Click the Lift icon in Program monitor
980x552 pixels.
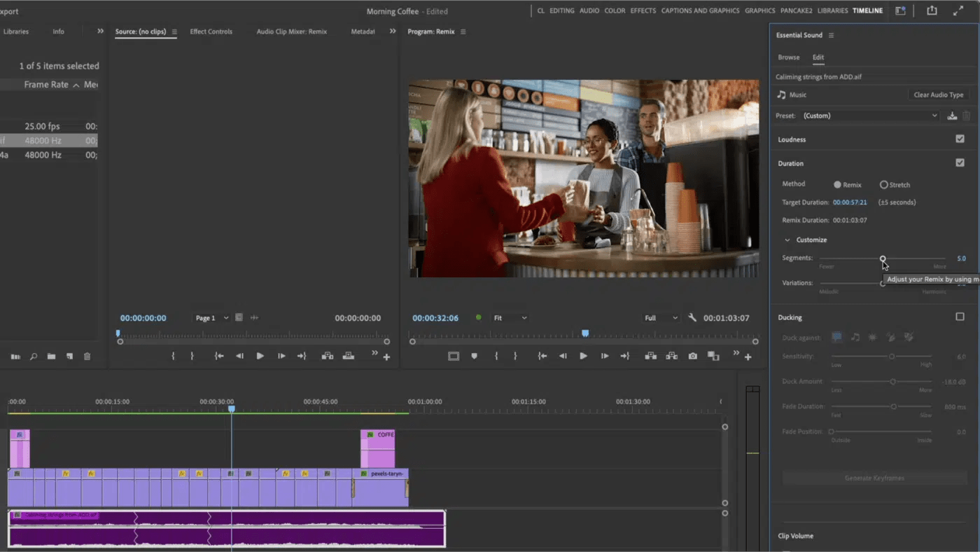tap(650, 356)
